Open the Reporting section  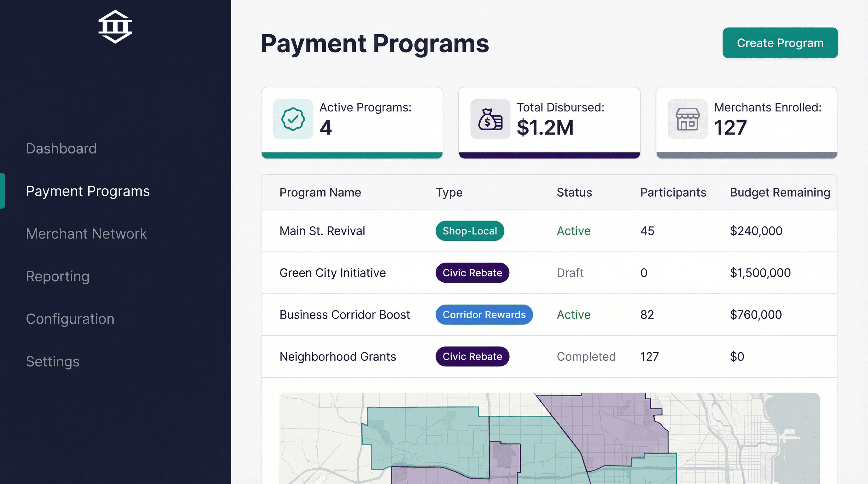tap(58, 276)
